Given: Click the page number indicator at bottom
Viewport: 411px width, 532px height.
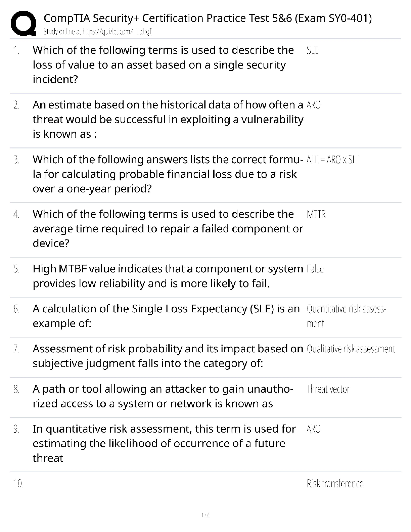Looking at the screenshot, I should coord(205,515).
